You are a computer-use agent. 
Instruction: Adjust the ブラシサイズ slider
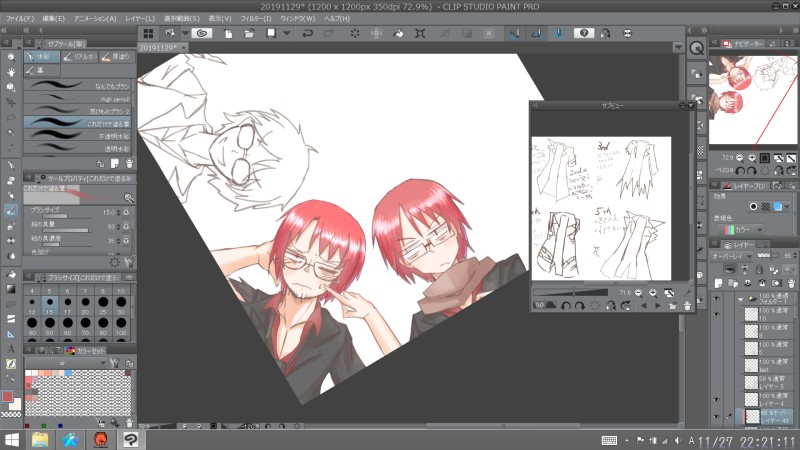tap(65, 216)
